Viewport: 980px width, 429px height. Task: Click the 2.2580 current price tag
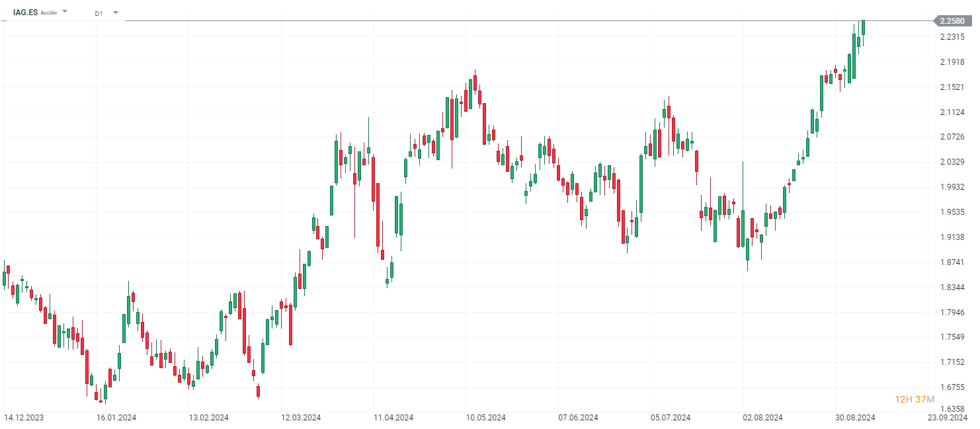pyautogui.click(x=952, y=21)
